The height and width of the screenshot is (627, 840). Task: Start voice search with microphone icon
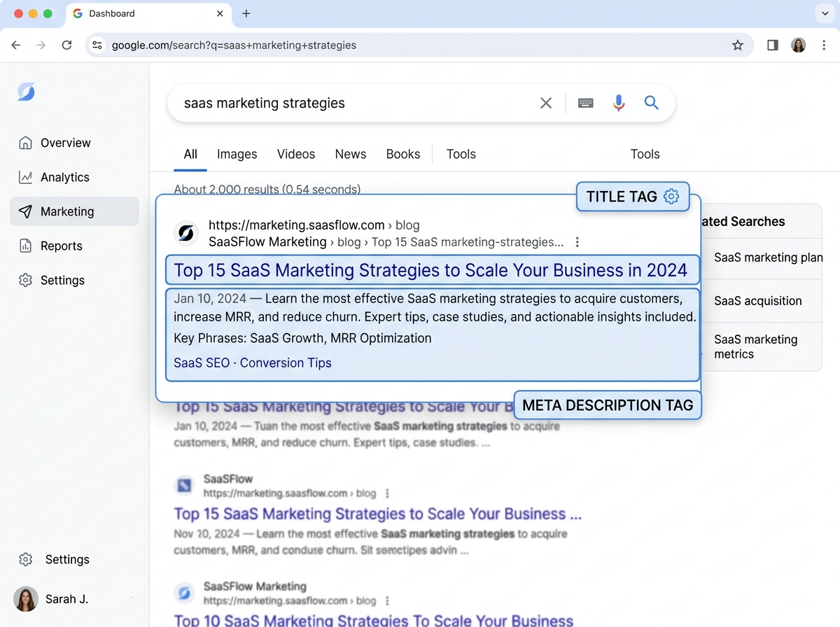(619, 103)
